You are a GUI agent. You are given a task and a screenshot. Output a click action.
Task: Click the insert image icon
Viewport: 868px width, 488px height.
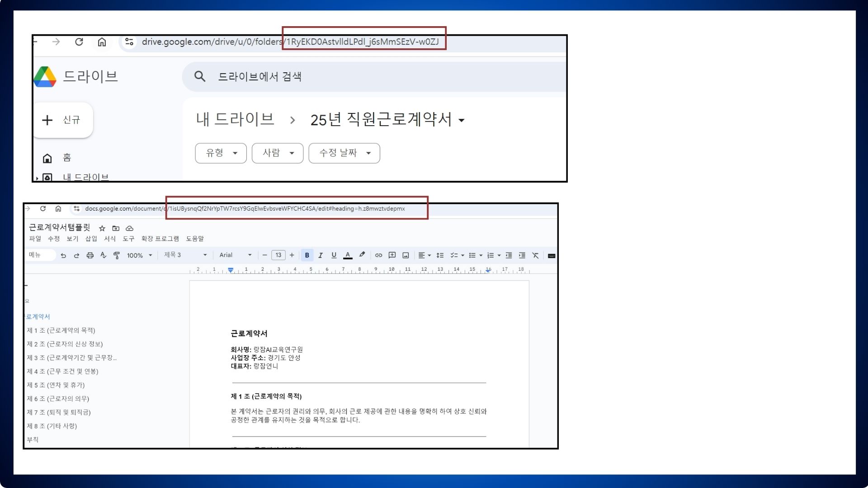[x=406, y=255]
